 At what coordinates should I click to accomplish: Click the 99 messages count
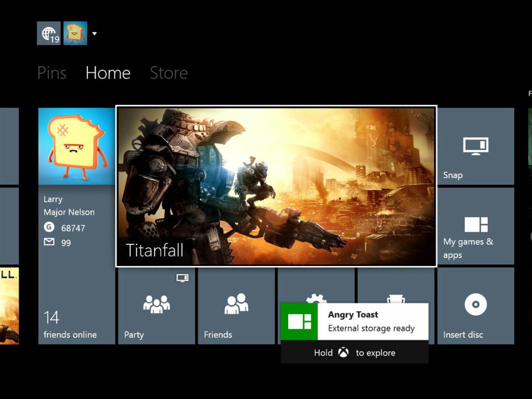tap(66, 243)
